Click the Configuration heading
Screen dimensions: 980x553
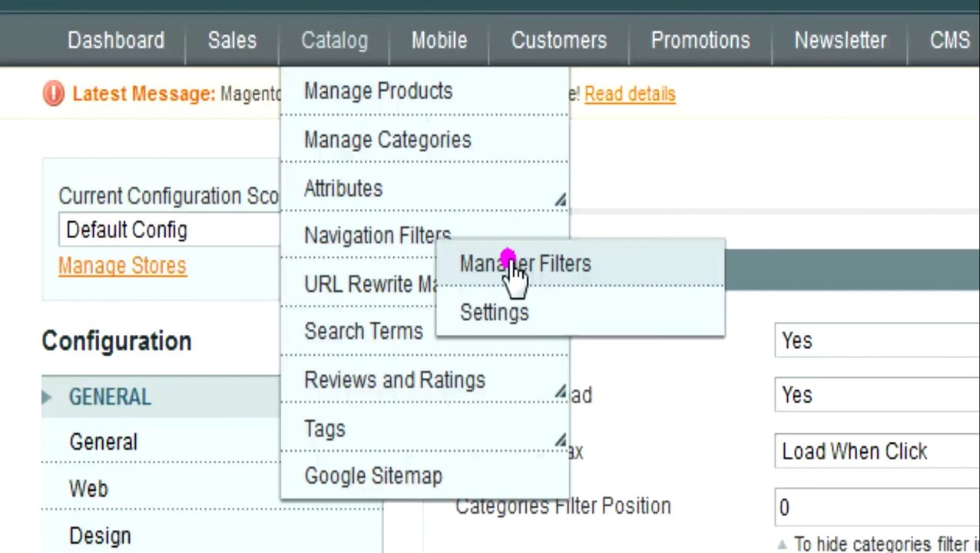coord(117,342)
